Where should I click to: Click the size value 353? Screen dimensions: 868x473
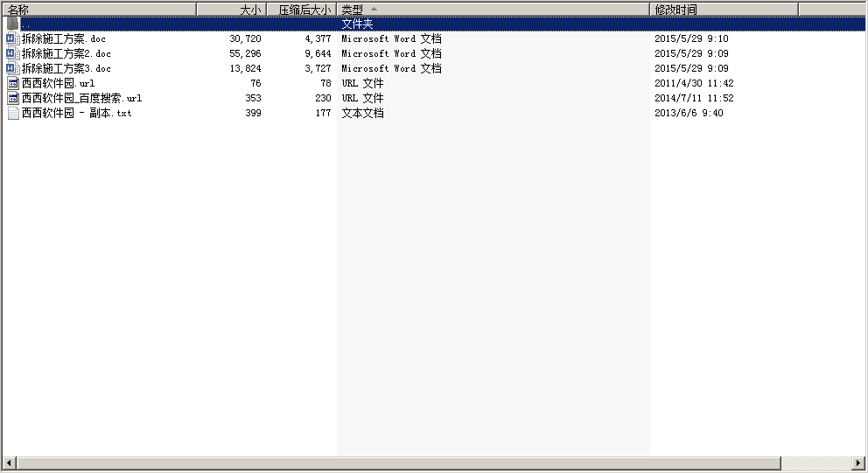coord(253,99)
